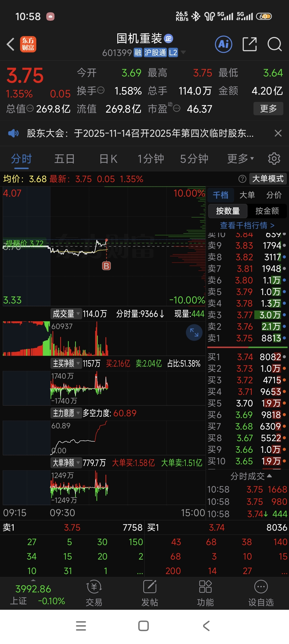Image resolution: width=289 pixels, height=644 pixels.
Task: Open 功能 functions icon
Action: pyautogui.click(x=205, y=593)
